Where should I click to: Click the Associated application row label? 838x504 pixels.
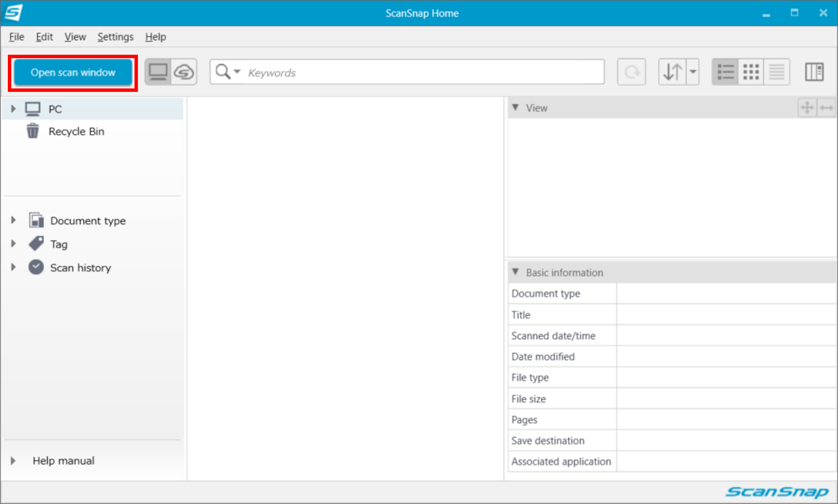[x=561, y=461]
